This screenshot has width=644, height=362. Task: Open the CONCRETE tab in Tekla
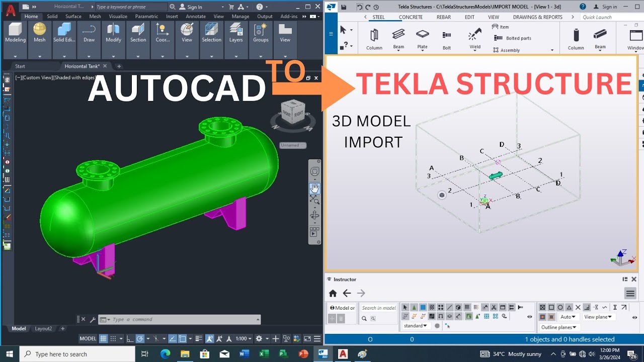[411, 17]
